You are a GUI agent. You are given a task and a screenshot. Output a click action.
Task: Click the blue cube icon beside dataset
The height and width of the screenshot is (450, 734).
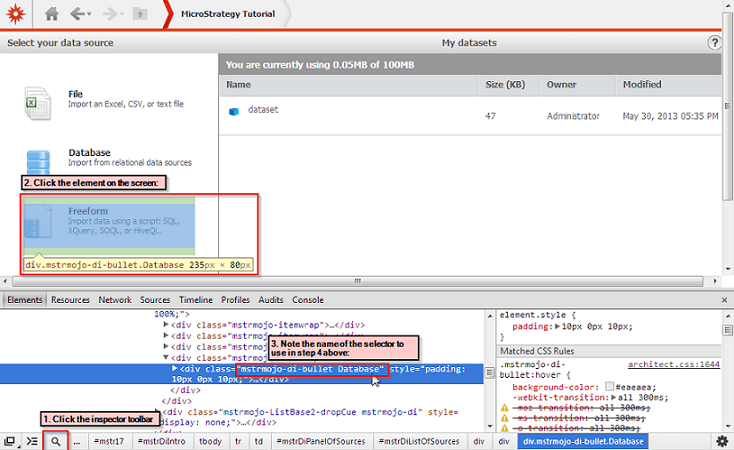(x=234, y=111)
